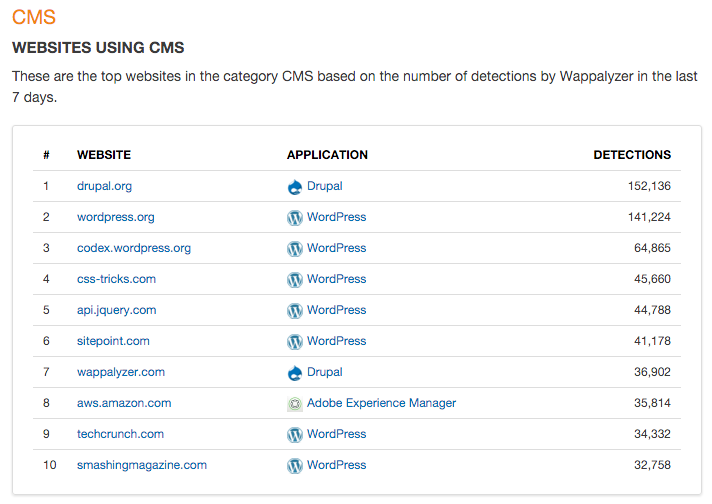This screenshot has height=504, width=712.
Task: Click rank number 10 in the table
Action: 49,465
